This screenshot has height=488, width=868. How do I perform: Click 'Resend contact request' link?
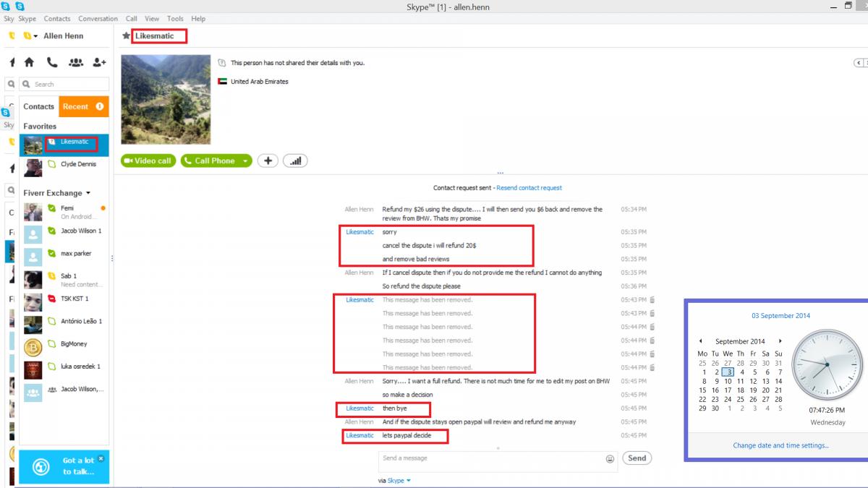coord(529,188)
